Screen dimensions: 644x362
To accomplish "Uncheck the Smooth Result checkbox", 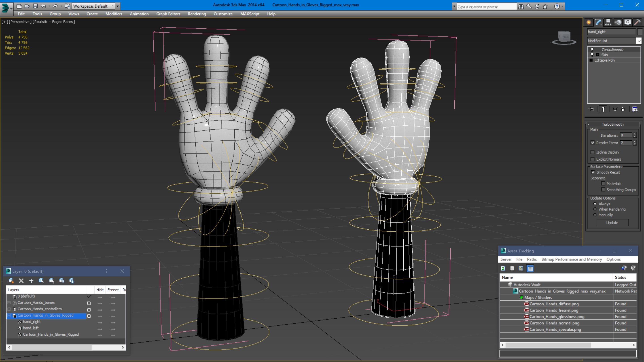I will [593, 172].
